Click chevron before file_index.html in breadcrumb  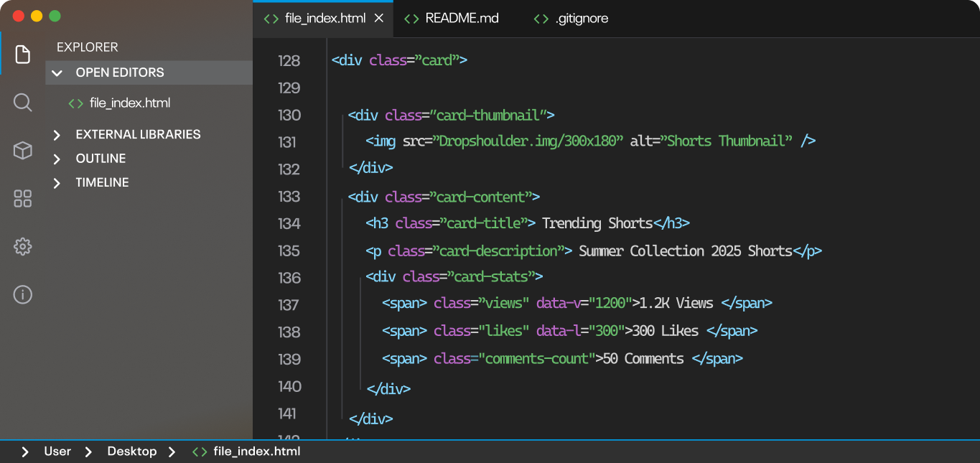coord(172,452)
